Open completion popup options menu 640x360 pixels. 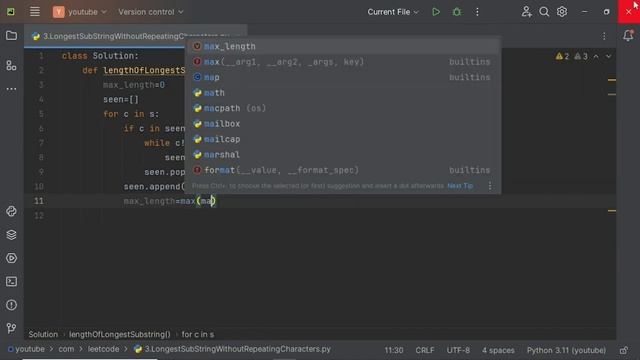pos(490,186)
